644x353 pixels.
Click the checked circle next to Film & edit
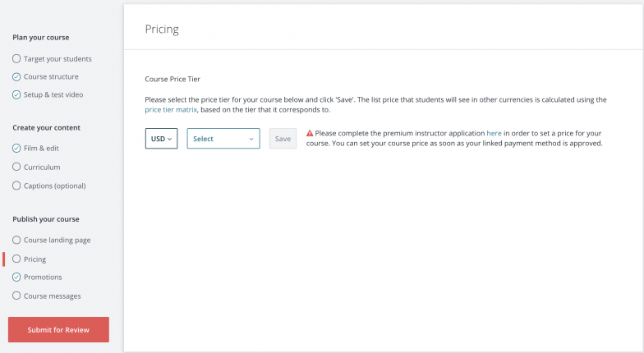coord(16,148)
